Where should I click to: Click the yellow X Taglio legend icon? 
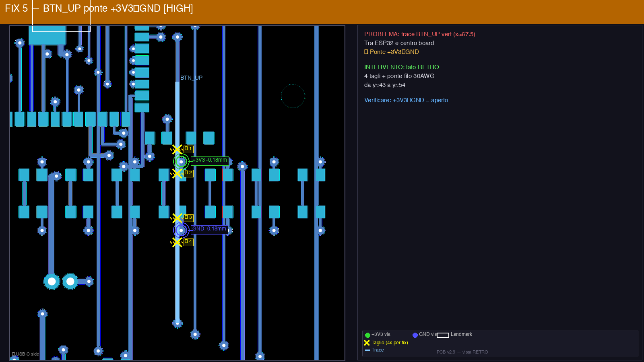pos(367,343)
